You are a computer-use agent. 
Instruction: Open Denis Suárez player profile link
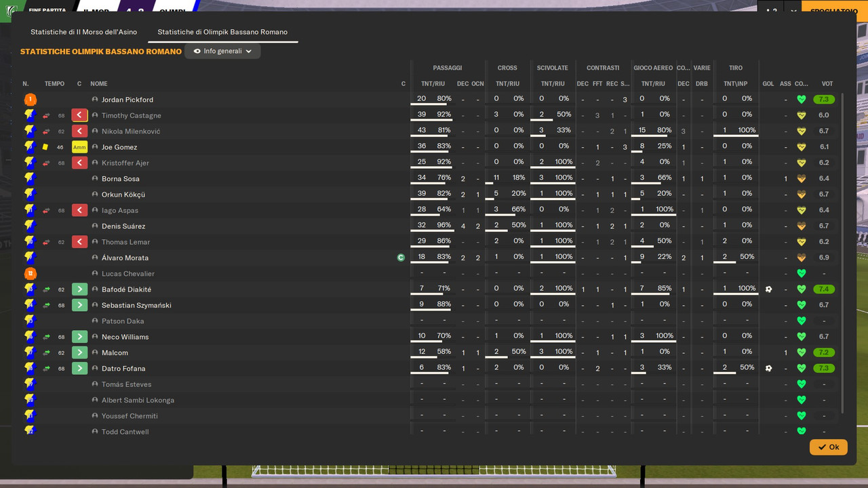pyautogui.click(x=123, y=226)
